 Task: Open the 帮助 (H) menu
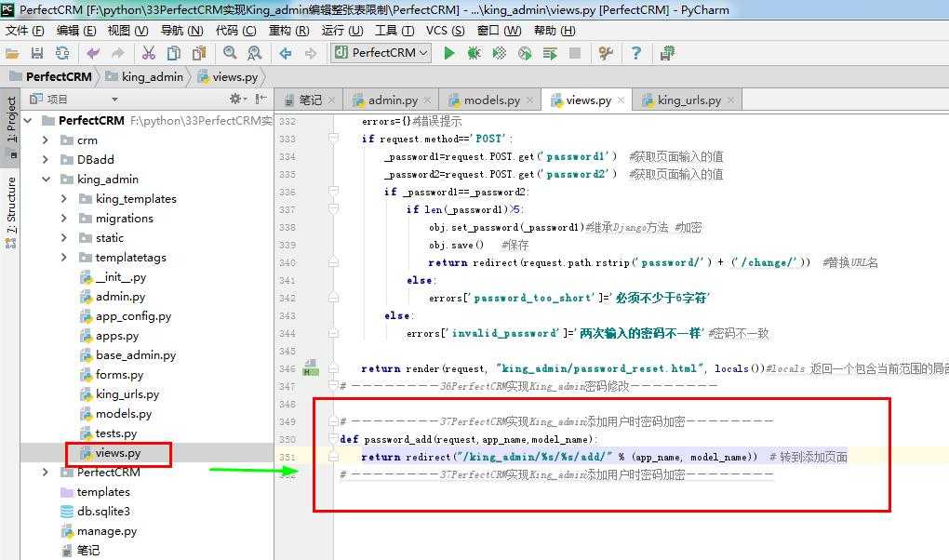(x=555, y=31)
